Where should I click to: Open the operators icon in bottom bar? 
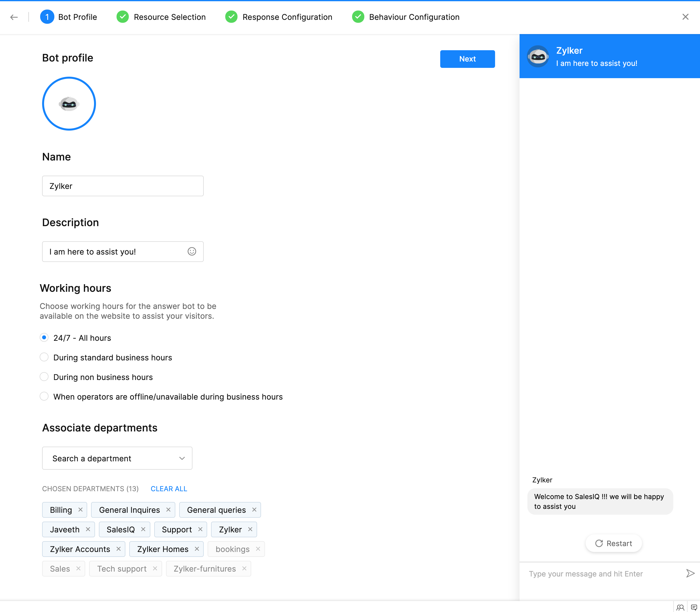click(680, 607)
